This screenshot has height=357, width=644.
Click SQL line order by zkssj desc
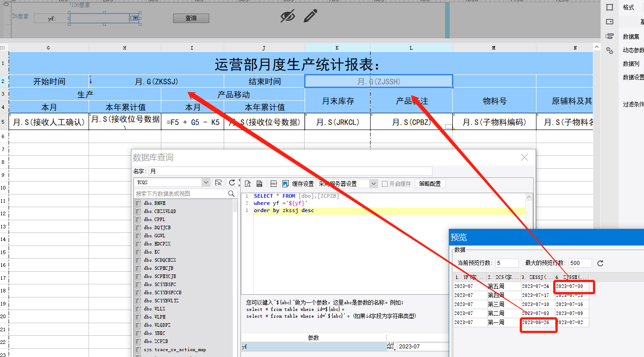tap(284, 210)
